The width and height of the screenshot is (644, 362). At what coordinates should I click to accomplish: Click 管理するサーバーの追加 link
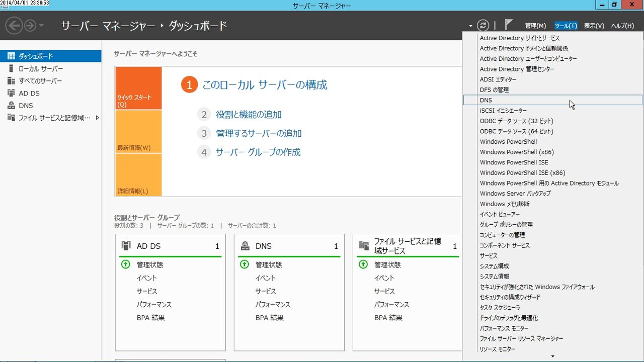coord(259,133)
